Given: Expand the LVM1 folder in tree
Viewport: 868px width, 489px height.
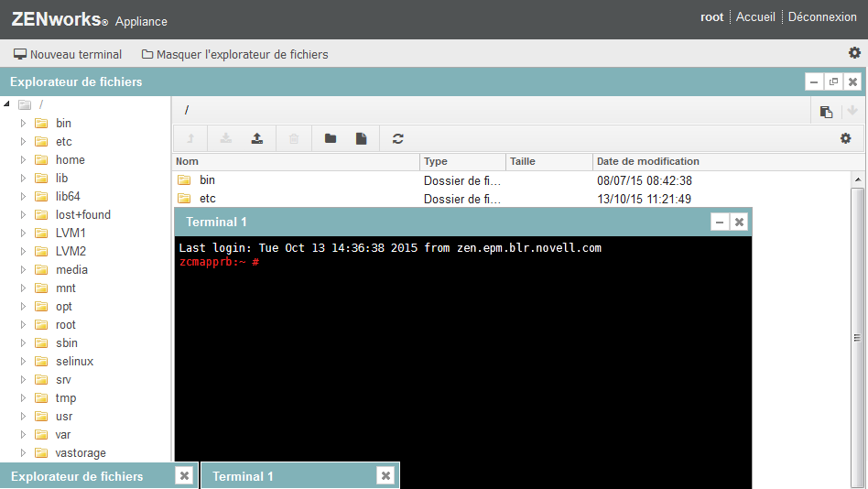Looking at the screenshot, I should coord(23,233).
